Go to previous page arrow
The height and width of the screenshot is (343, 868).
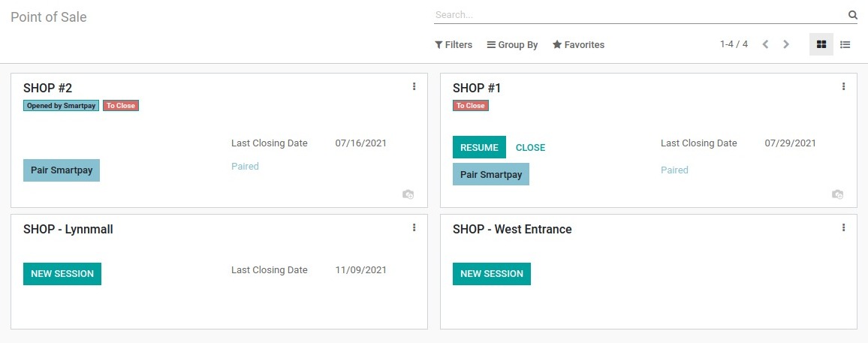[x=766, y=44]
